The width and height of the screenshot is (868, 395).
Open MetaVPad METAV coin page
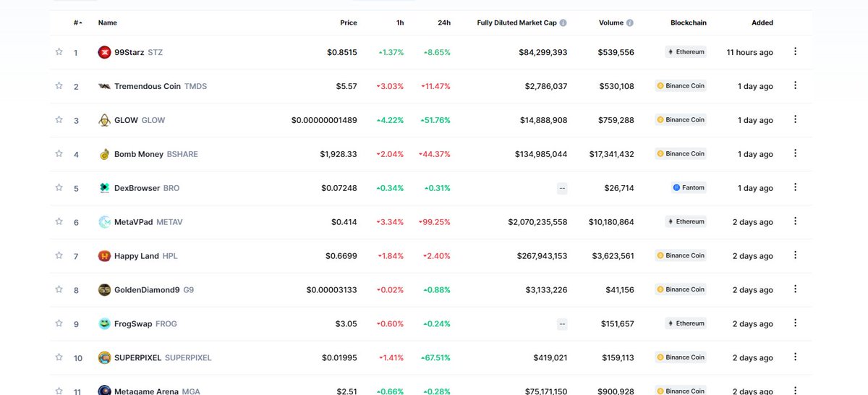(148, 222)
